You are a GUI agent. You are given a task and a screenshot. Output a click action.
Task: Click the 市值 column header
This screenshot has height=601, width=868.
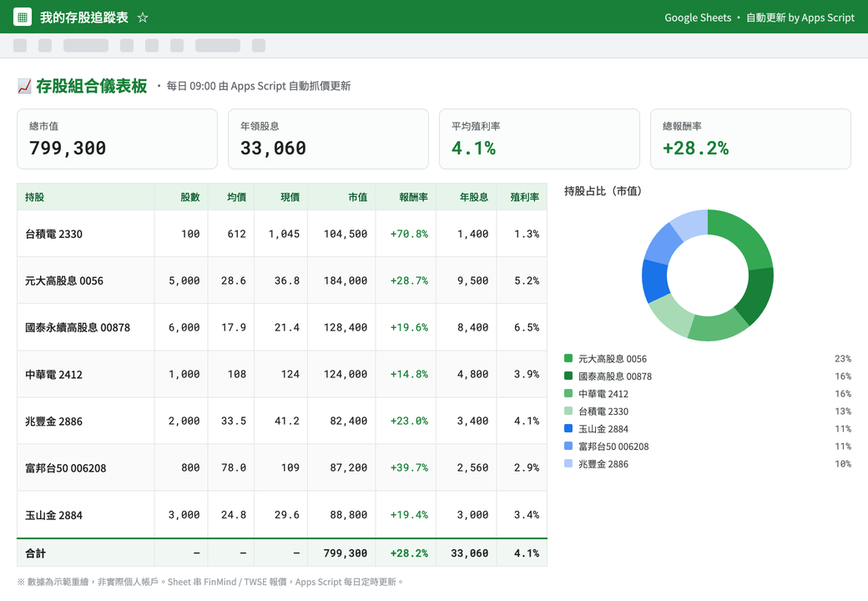coord(341,197)
